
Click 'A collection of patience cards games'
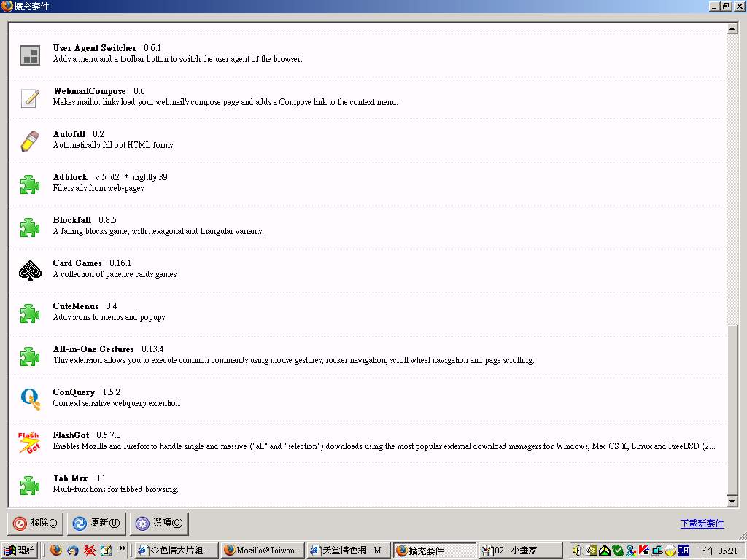(115, 274)
